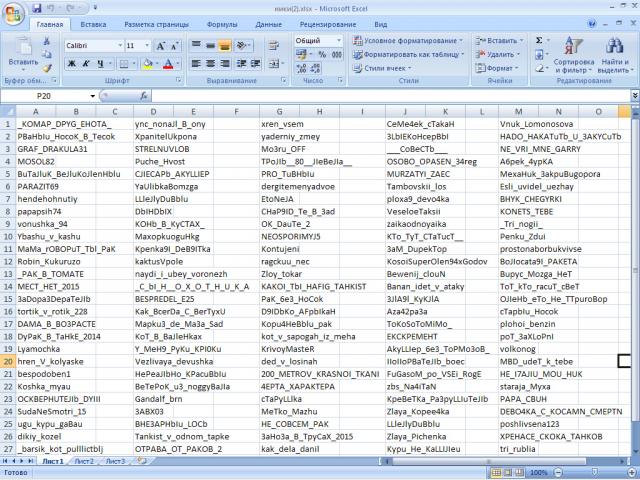Open the Формулы ribbon tab
This screenshot has height=480, width=640.
click(x=221, y=23)
